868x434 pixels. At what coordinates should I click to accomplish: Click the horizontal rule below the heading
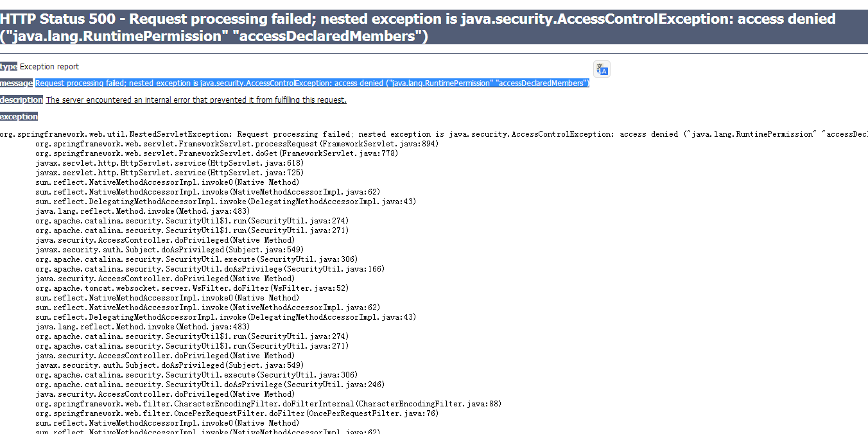(x=434, y=54)
